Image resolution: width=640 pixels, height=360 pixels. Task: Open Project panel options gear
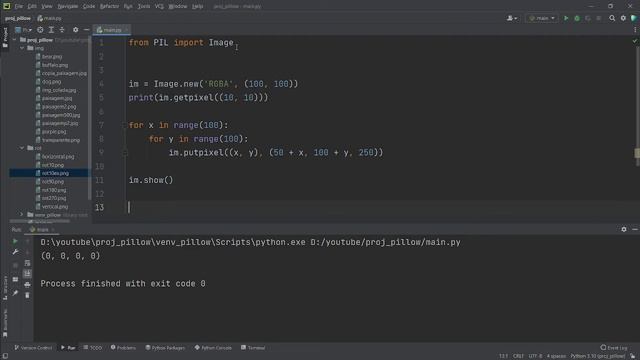click(x=76, y=30)
